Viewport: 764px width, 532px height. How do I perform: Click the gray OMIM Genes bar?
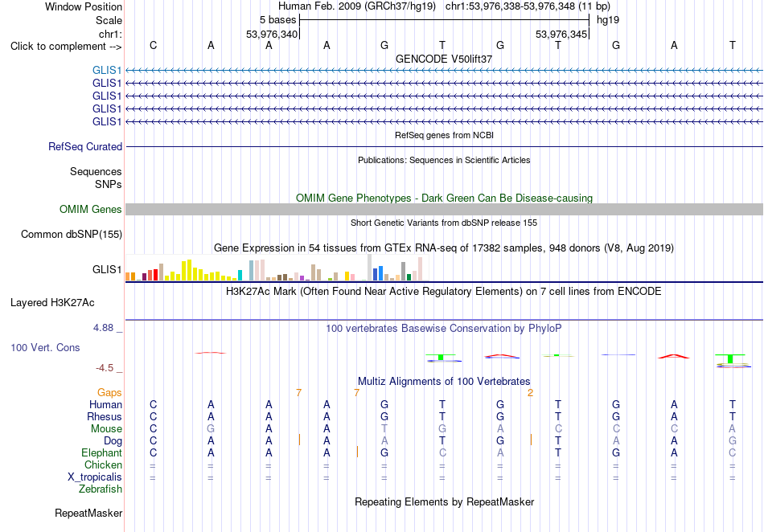(444, 209)
